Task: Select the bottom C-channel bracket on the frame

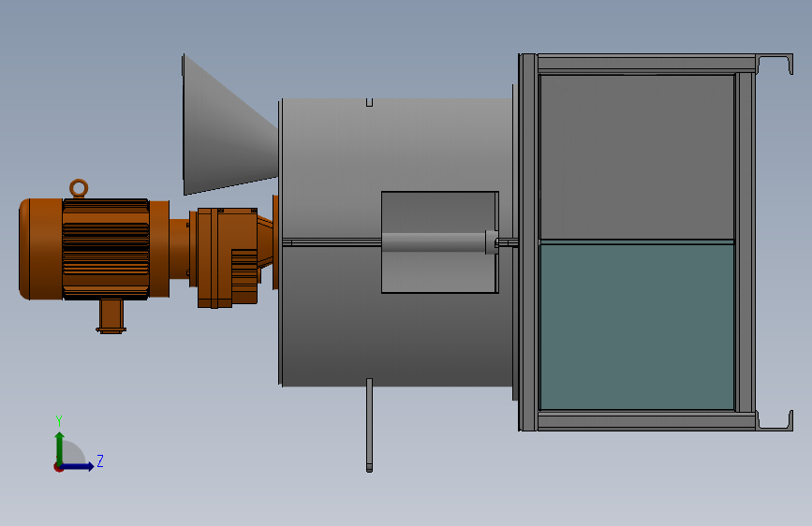Action: click(x=775, y=420)
